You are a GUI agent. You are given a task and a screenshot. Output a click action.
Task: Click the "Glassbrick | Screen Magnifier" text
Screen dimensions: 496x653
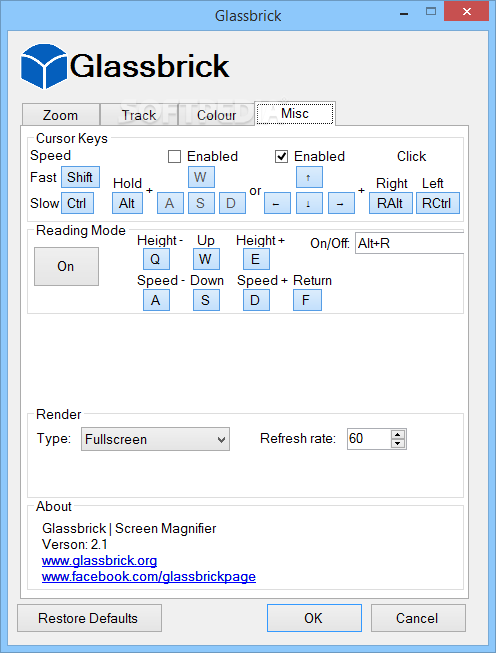(x=129, y=528)
